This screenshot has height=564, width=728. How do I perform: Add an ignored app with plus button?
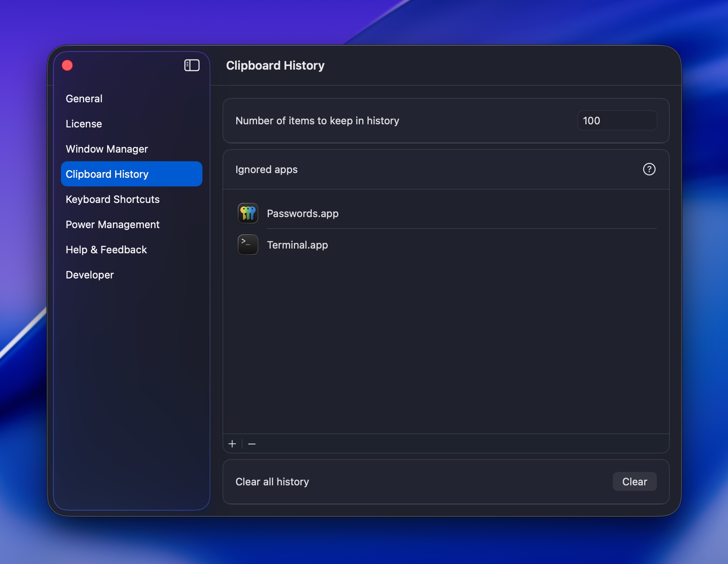point(232,444)
